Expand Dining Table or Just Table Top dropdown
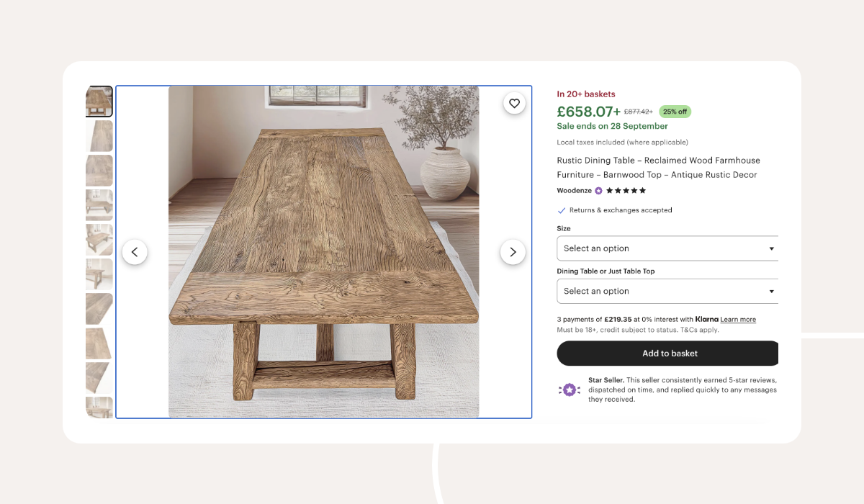Viewport: 864px width, 504px height. click(x=666, y=292)
